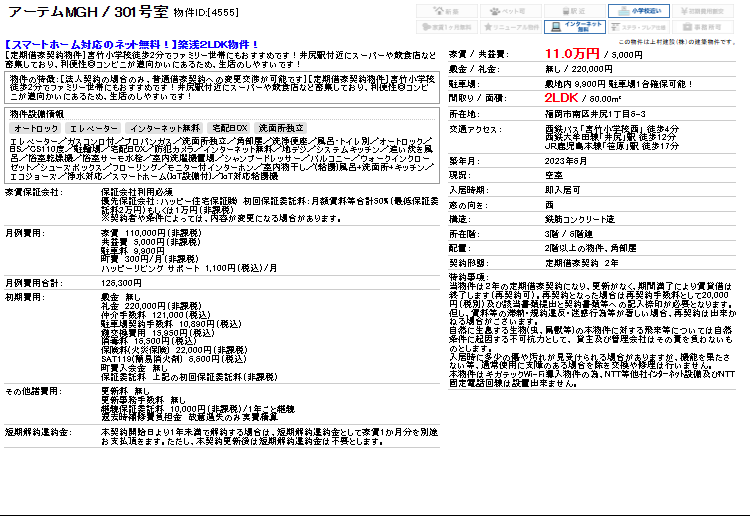This screenshot has height=520, width=750.
Task: Click the ステラ・フレア仕様 badge
Action: click(x=639, y=27)
